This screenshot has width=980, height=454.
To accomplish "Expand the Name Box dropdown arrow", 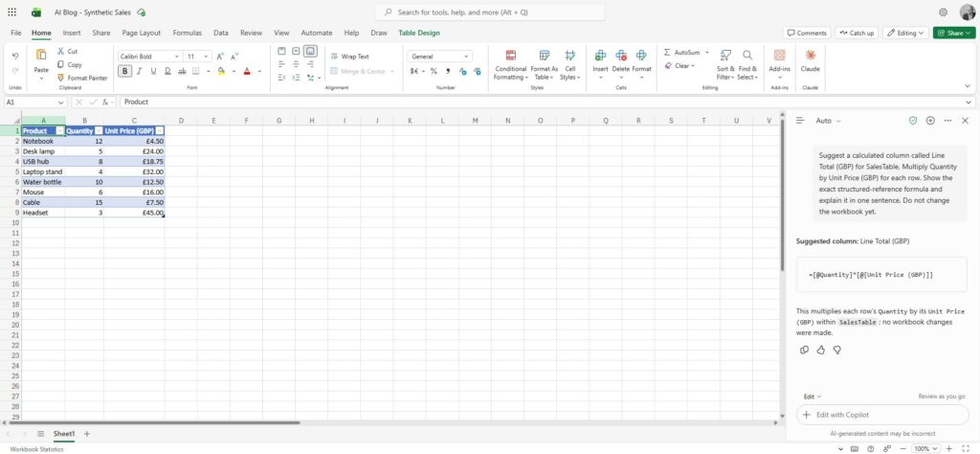I will [x=60, y=102].
